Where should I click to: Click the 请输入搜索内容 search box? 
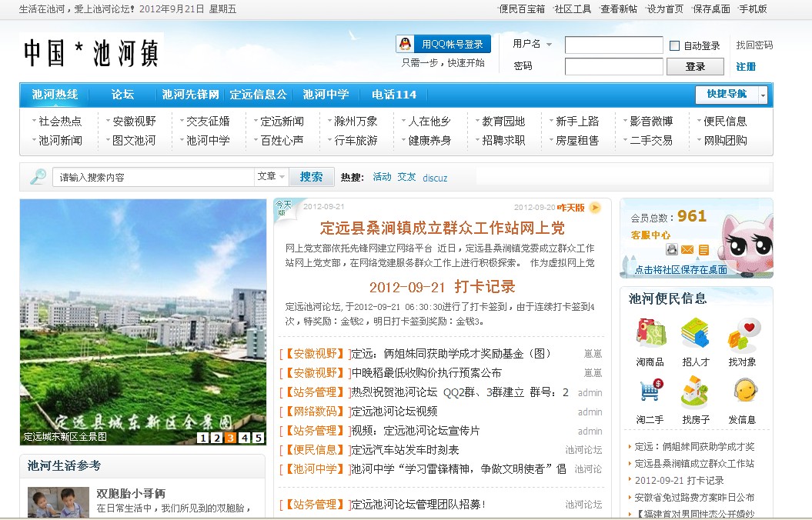pyautogui.click(x=152, y=177)
